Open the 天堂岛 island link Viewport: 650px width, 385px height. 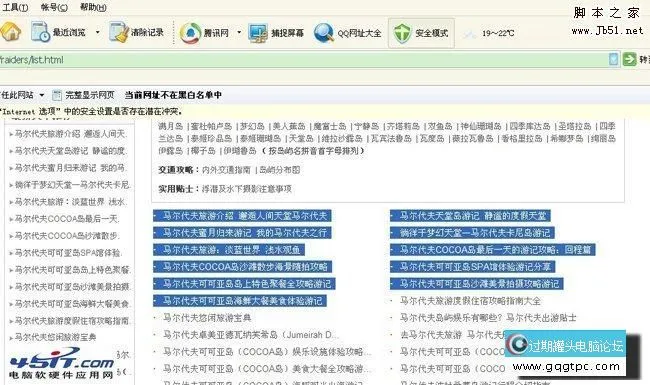(301, 138)
